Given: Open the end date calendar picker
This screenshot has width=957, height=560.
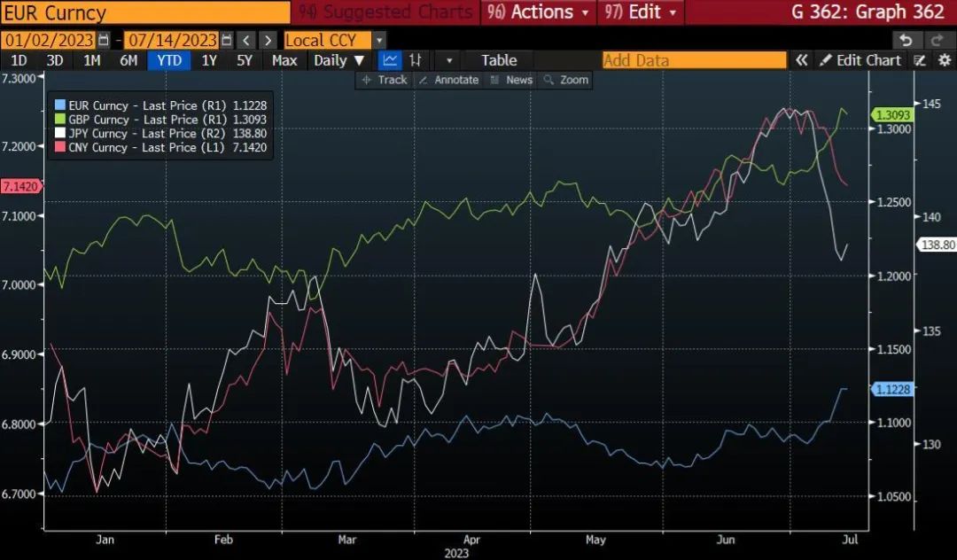Looking at the screenshot, I should coord(227,41).
